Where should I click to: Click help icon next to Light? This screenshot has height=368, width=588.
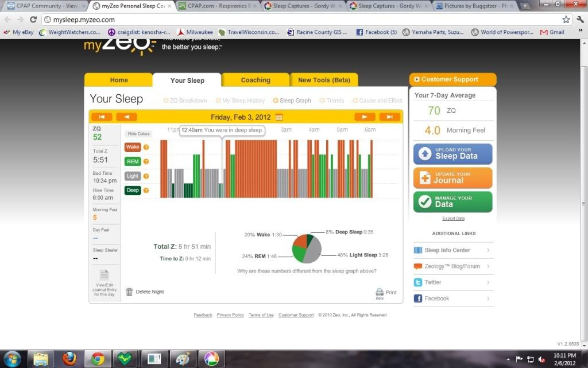point(146,176)
